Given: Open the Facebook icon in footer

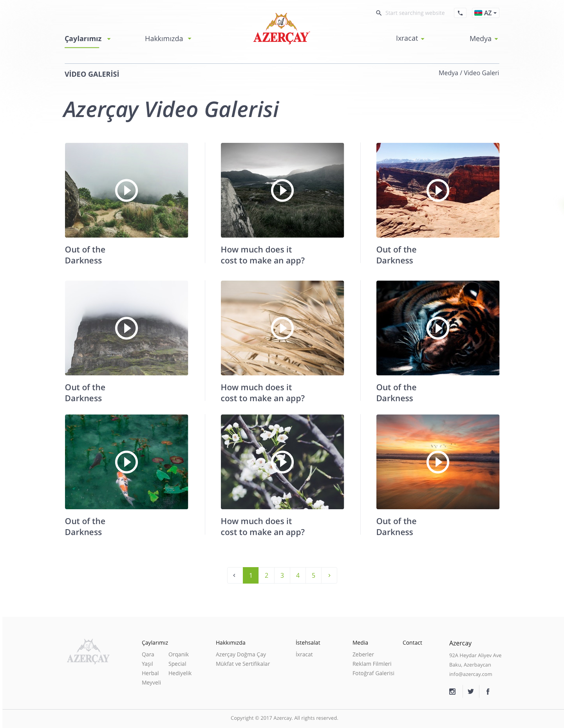Looking at the screenshot, I should pyautogui.click(x=488, y=692).
